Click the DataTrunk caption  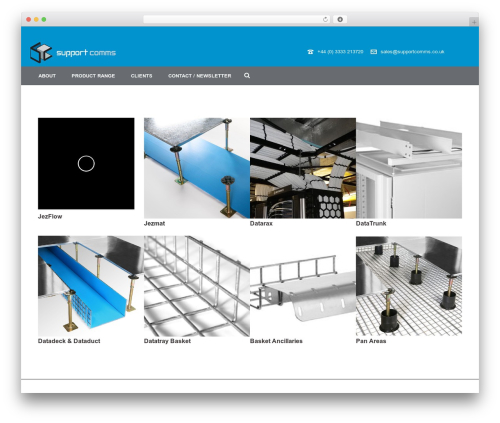[x=371, y=224]
